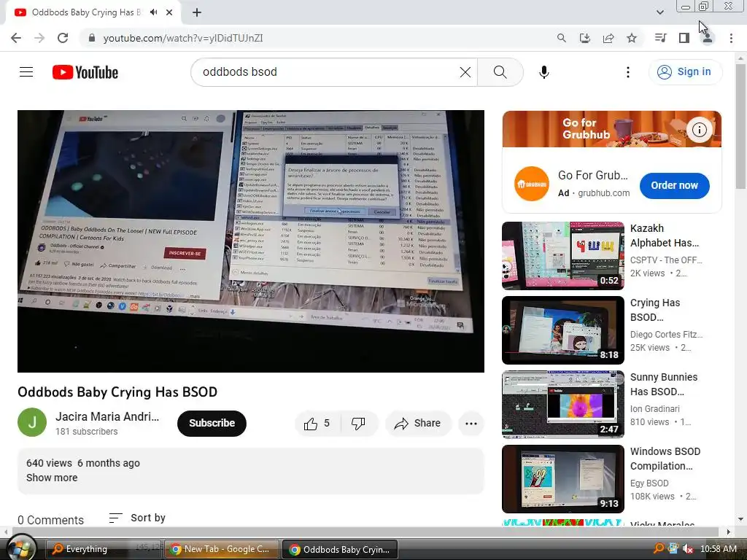
Task: Click the YouTube logo
Action: (x=85, y=72)
